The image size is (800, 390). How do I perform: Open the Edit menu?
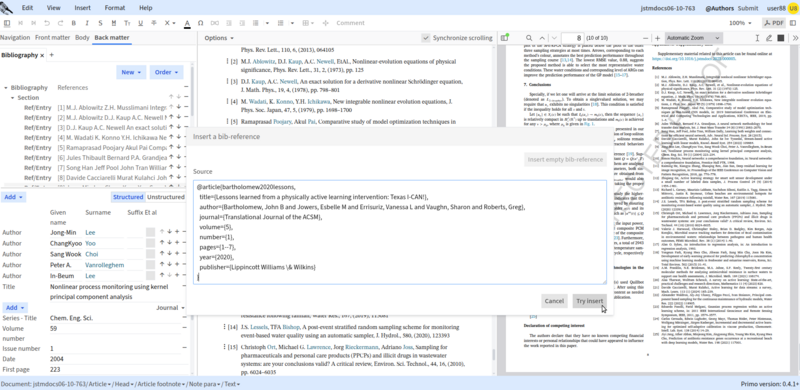pyautogui.click(x=28, y=8)
